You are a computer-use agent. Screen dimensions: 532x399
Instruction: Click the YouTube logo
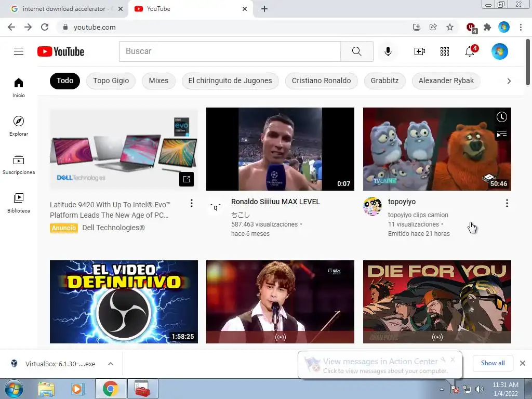[x=61, y=51]
